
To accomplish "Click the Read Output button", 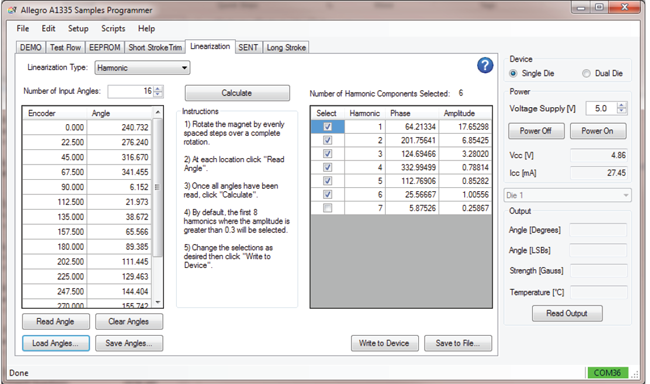I will coord(567,313).
